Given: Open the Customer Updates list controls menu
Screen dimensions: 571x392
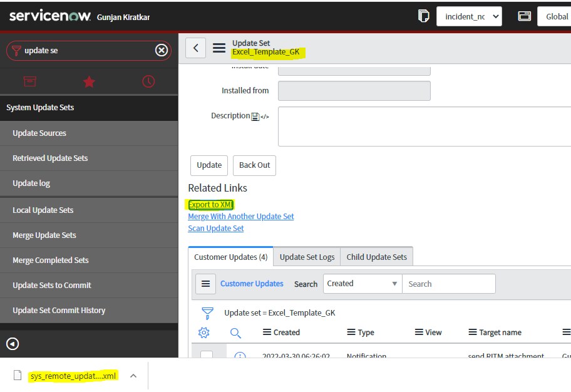Looking at the screenshot, I should [x=205, y=284].
